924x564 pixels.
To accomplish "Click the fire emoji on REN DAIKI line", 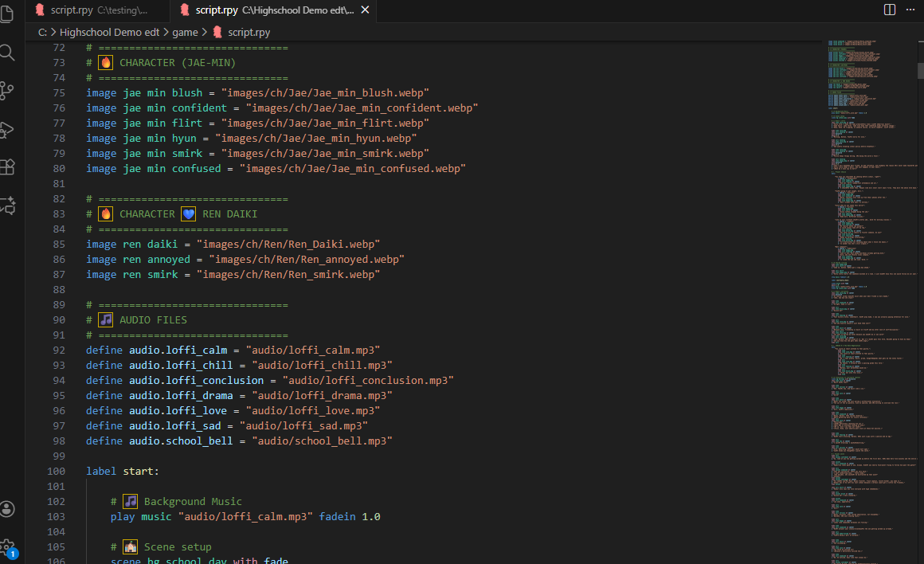I will point(105,214).
